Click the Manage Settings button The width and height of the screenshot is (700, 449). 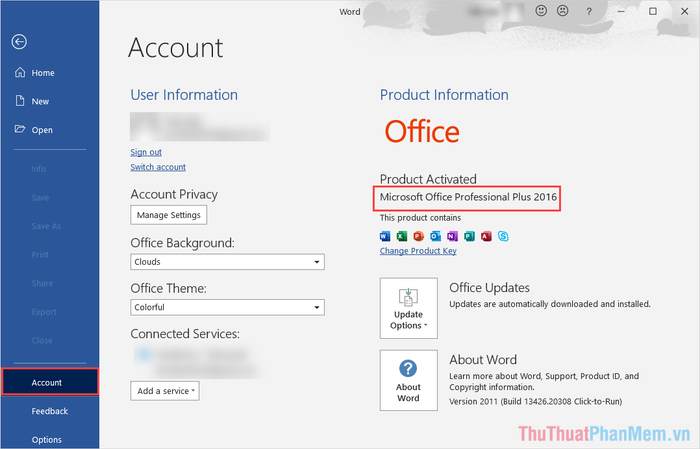[x=168, y=215]
